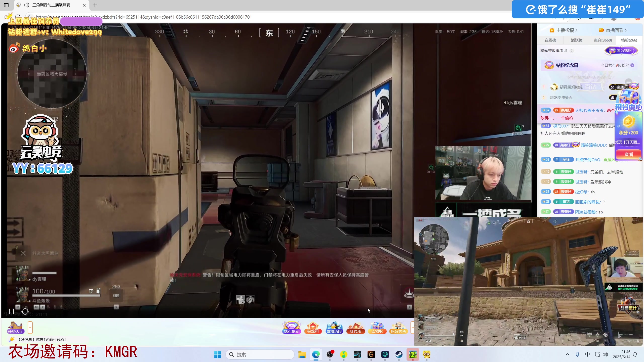This screenshot has height=362, width=644.
Task: Toggle 粉丝等级排序 sort order
Action: [x=554, y=51]
